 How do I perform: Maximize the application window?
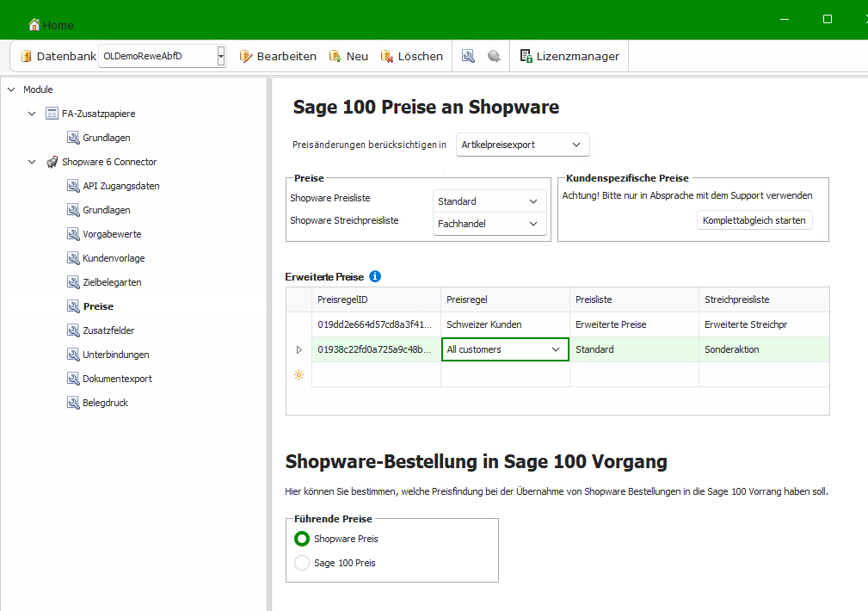827,19
